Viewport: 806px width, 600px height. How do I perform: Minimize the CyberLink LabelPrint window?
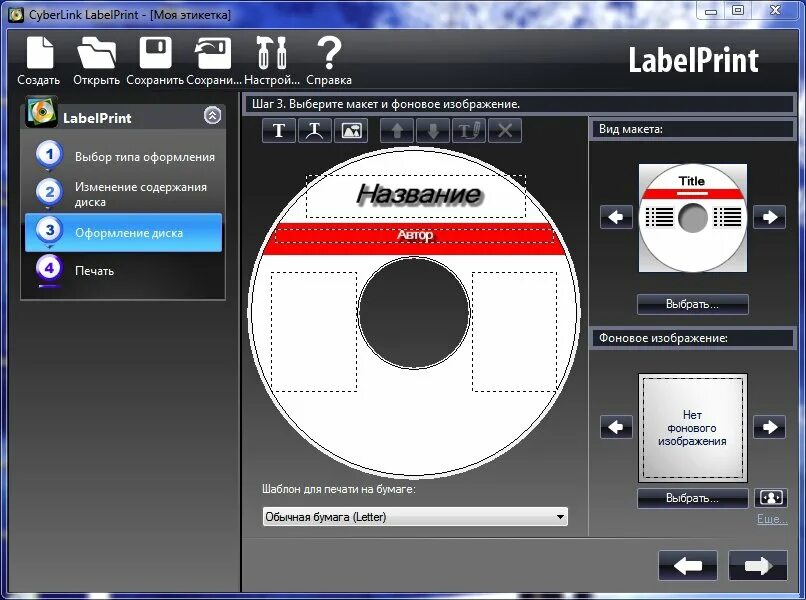tap(711, 11)
